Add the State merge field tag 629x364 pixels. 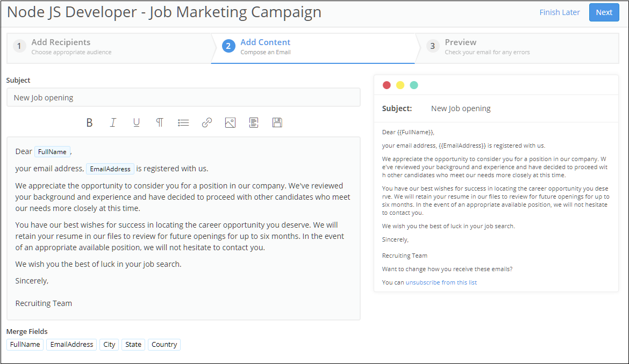(133, 345)
